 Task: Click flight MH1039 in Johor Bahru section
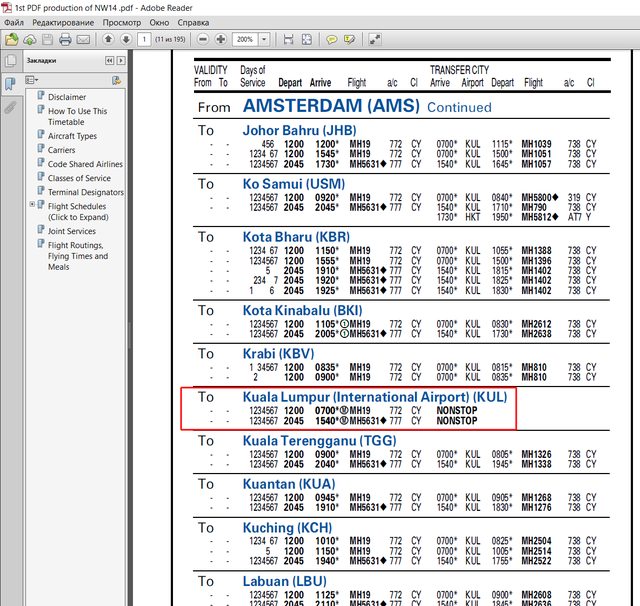(536, 144)
